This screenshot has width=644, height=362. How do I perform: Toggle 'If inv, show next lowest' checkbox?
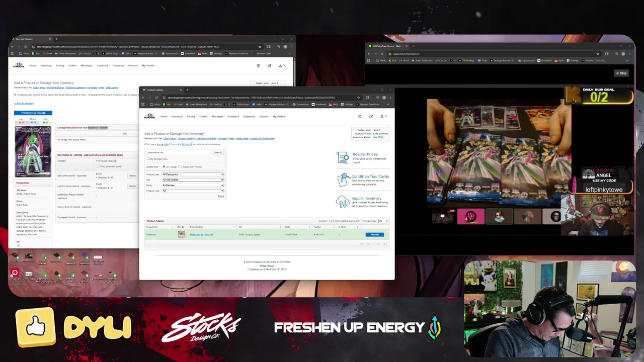click(x=98, y=166)
